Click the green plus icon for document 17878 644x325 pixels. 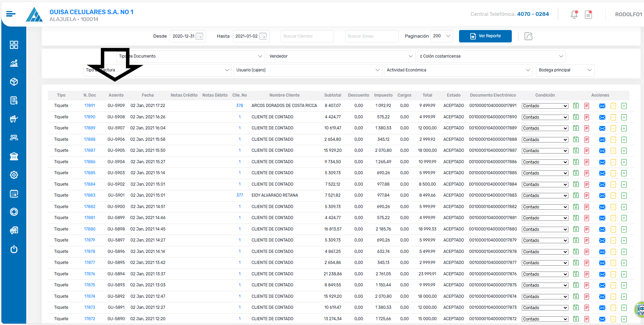pyautogui.click(x=624, y=252)
